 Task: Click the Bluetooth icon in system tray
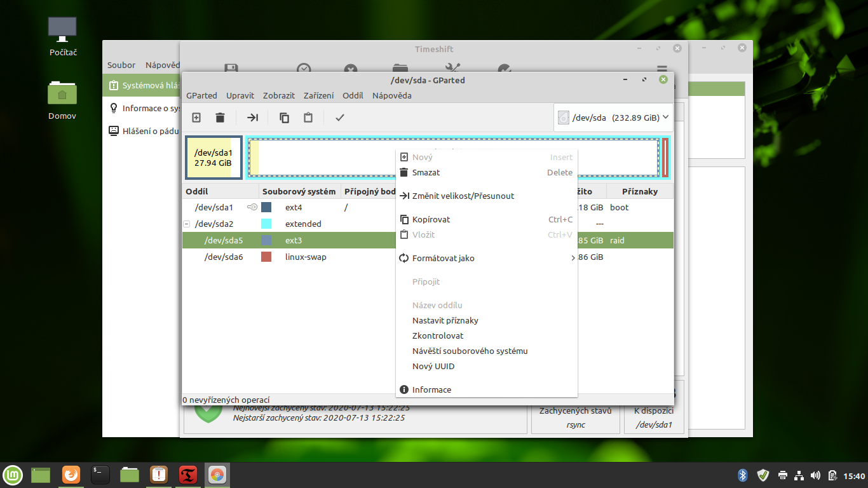[742, 475]
